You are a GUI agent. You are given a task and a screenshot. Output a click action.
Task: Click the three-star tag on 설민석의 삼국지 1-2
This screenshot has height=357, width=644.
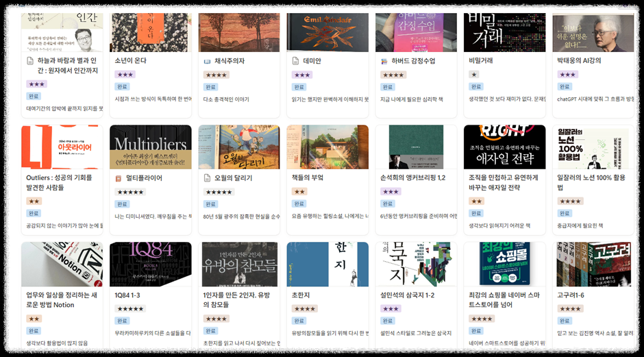tap(391, 308)
